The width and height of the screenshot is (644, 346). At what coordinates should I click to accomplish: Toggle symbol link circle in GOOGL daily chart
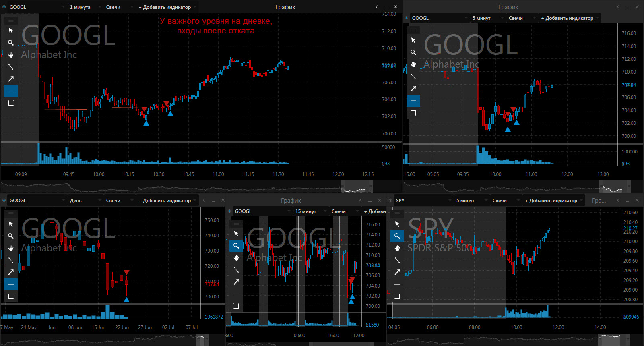[x=4, y=200]
